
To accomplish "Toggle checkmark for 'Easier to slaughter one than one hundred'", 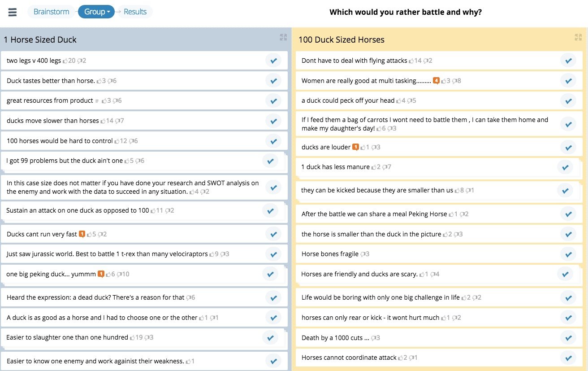I will pos(270,337).
